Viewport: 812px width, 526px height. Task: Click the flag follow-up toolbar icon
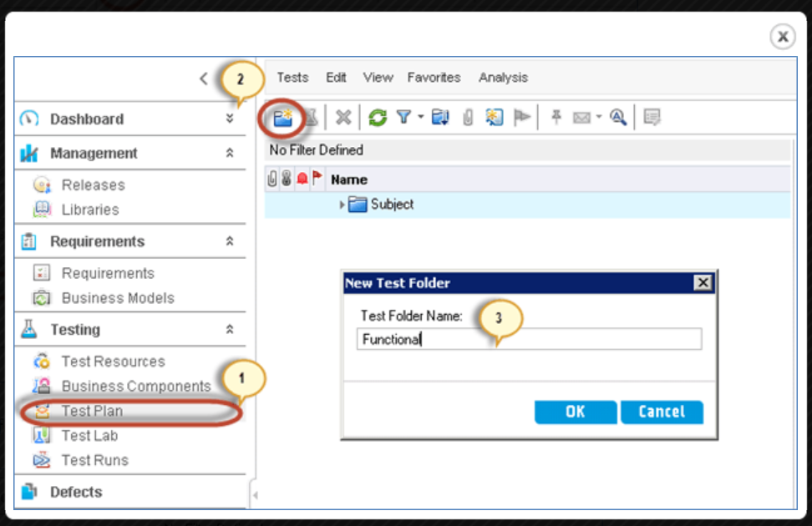(522, 117)
